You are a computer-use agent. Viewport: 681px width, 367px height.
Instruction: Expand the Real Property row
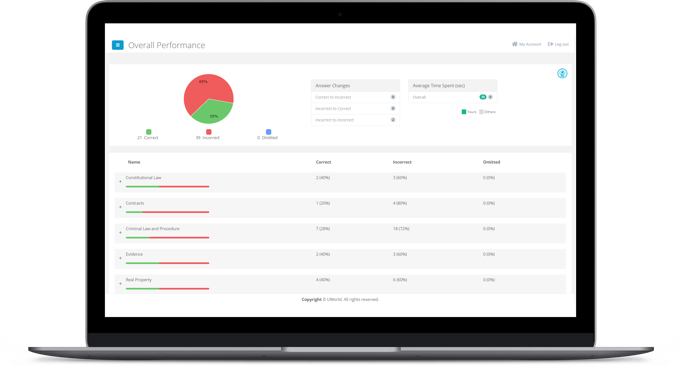tap(120, 284)
